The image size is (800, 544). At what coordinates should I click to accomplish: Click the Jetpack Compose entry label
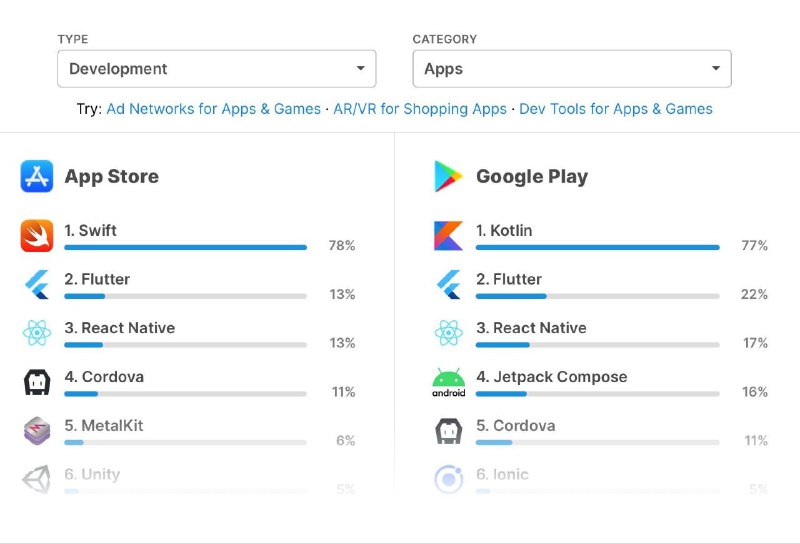point(552,377)
